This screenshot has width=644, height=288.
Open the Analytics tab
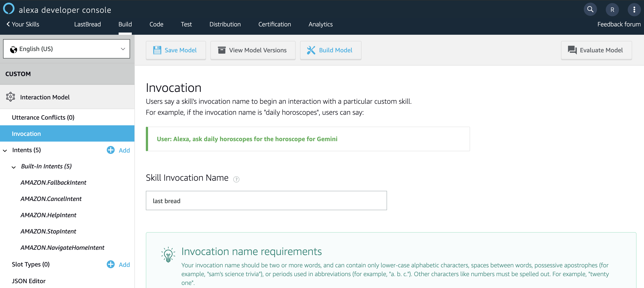[x=320, y=24]
